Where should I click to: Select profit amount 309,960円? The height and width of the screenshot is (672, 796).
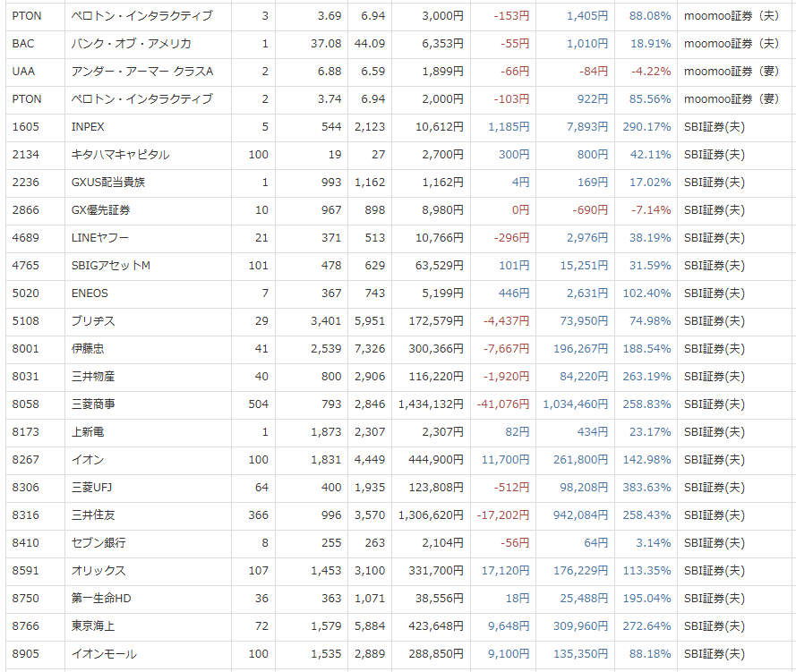coord(581,625)
